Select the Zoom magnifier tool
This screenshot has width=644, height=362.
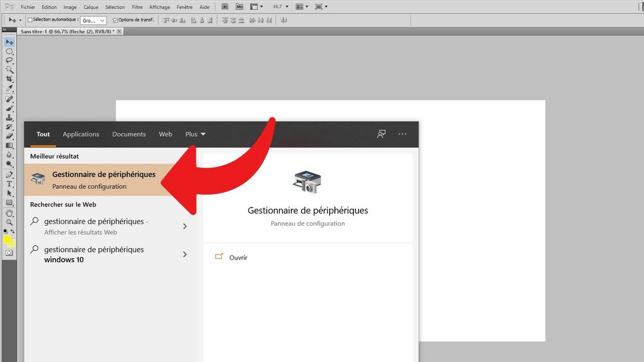click(10, 222)
